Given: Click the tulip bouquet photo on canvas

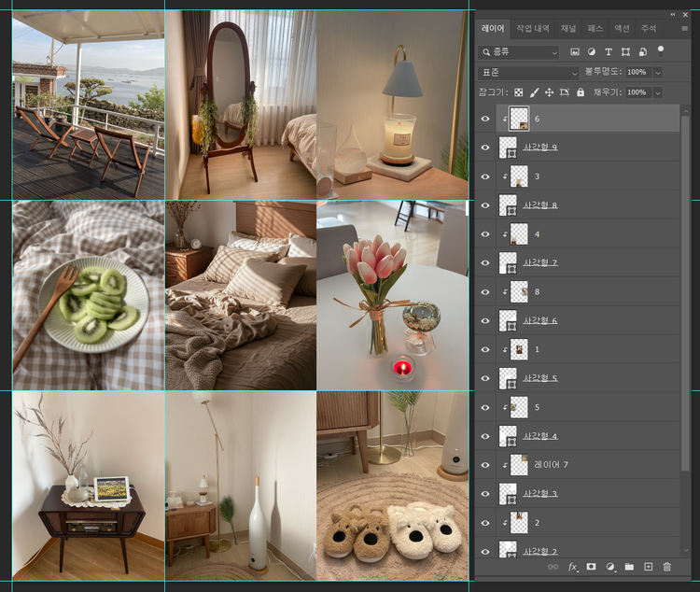Looking at the screenshot, I should [392, 295].
